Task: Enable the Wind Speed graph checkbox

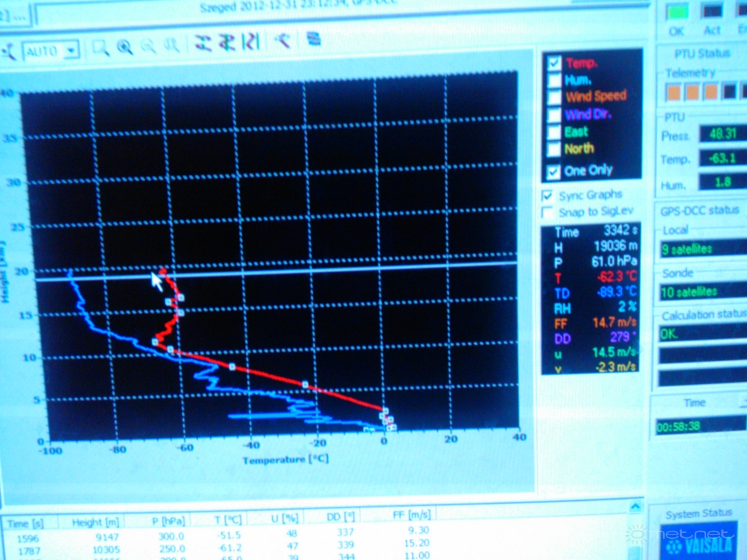Action: click(554, 97)
